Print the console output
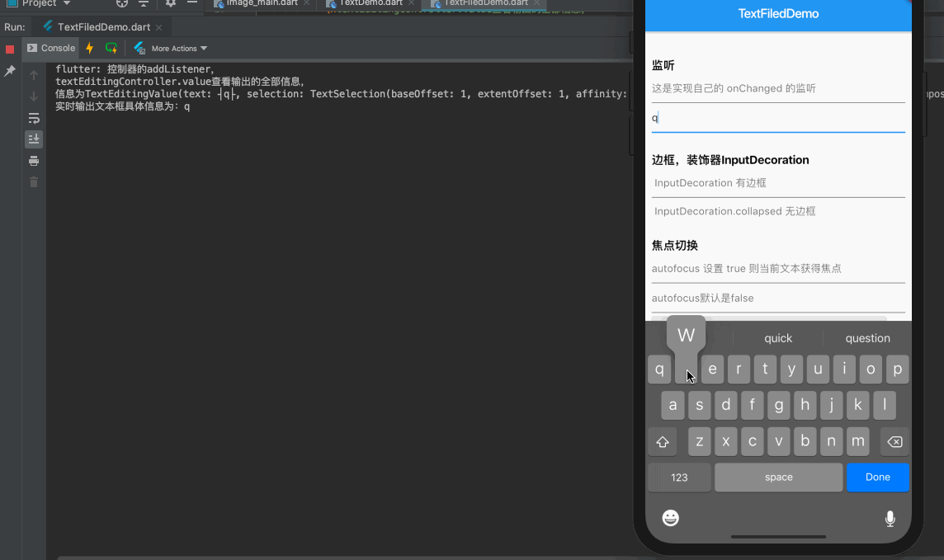This screenshot has height=560, width=944. [x=34, y=161]
